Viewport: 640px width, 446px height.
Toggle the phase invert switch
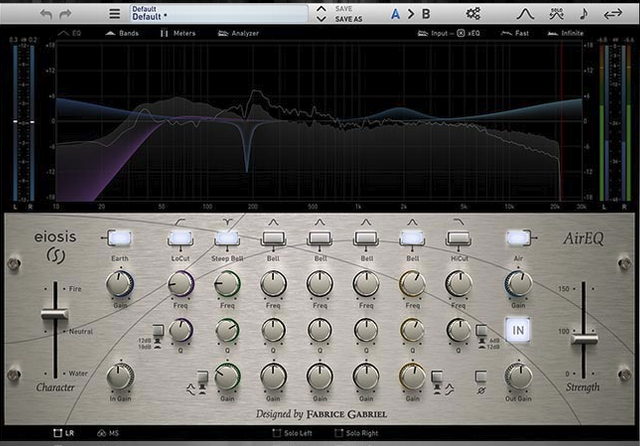481,377
